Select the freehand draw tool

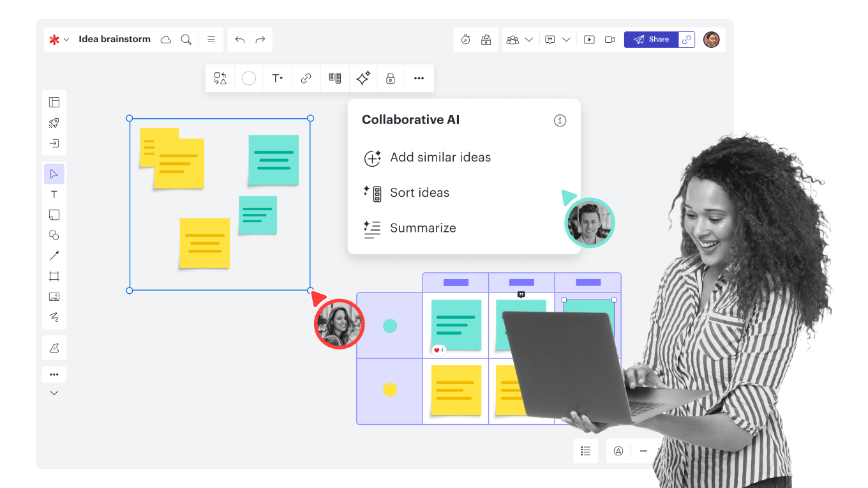[54, 317]
